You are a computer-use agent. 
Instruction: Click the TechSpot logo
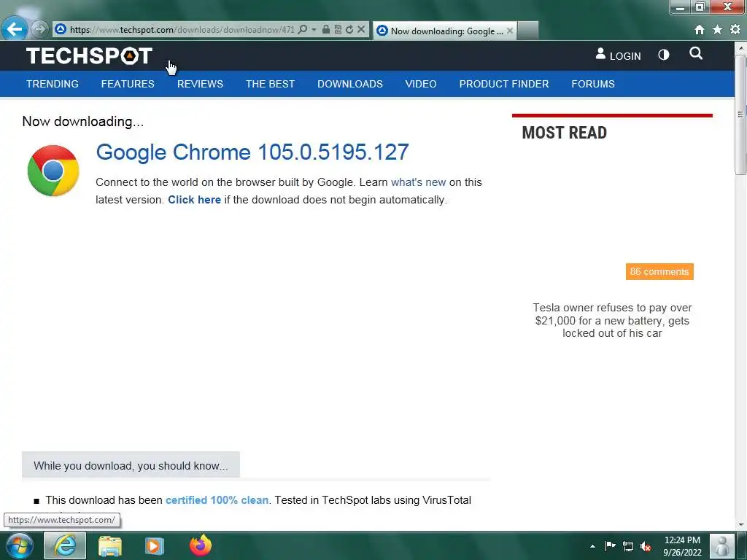[89, 55]
